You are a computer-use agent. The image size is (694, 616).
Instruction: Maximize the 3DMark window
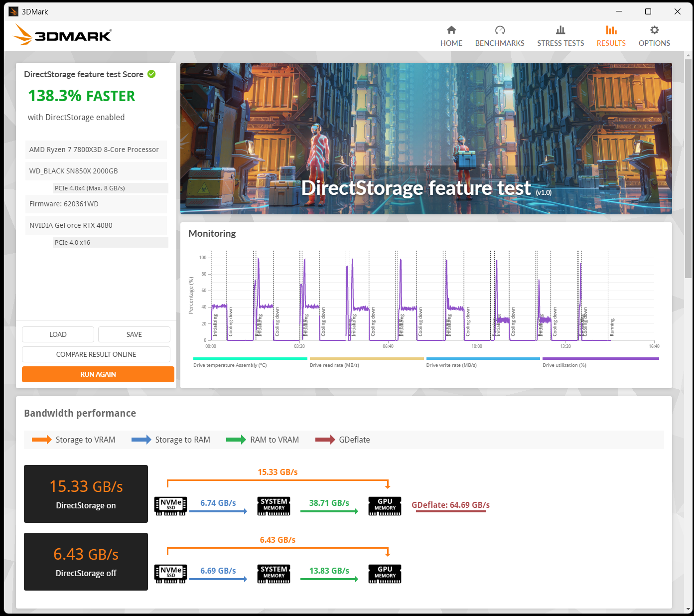tap(648, 11)
